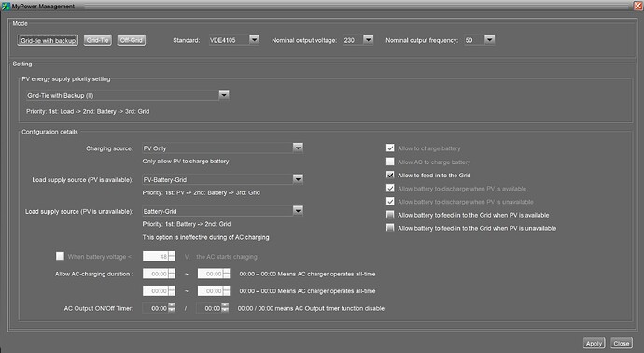
Task: Click the MyPower Management app icon
Action: [6, 7]
